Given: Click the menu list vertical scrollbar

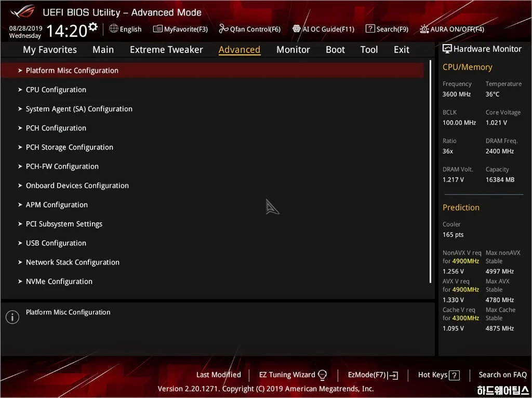Looking at the screenshot, I should (430, 172).
